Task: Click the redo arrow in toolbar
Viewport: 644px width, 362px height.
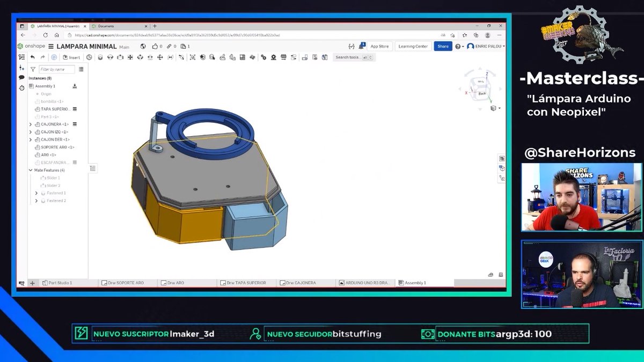Action: click(x=42, y=57)
